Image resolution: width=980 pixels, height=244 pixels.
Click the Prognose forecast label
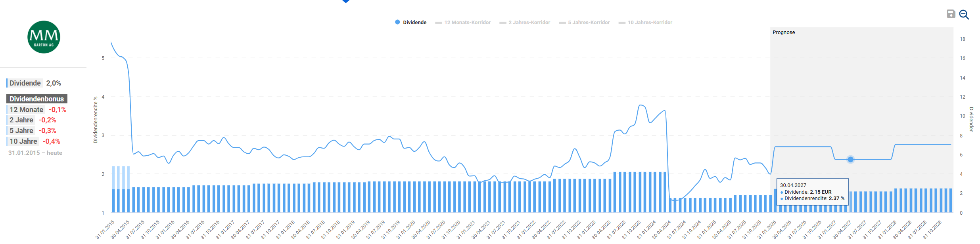(x=784, y=32)
